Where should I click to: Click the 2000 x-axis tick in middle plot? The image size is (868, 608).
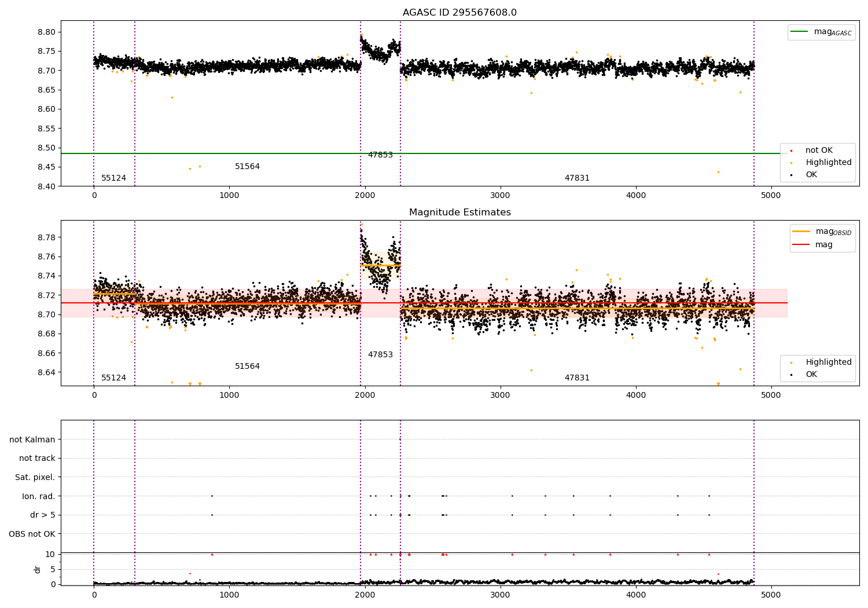[365, 396]
